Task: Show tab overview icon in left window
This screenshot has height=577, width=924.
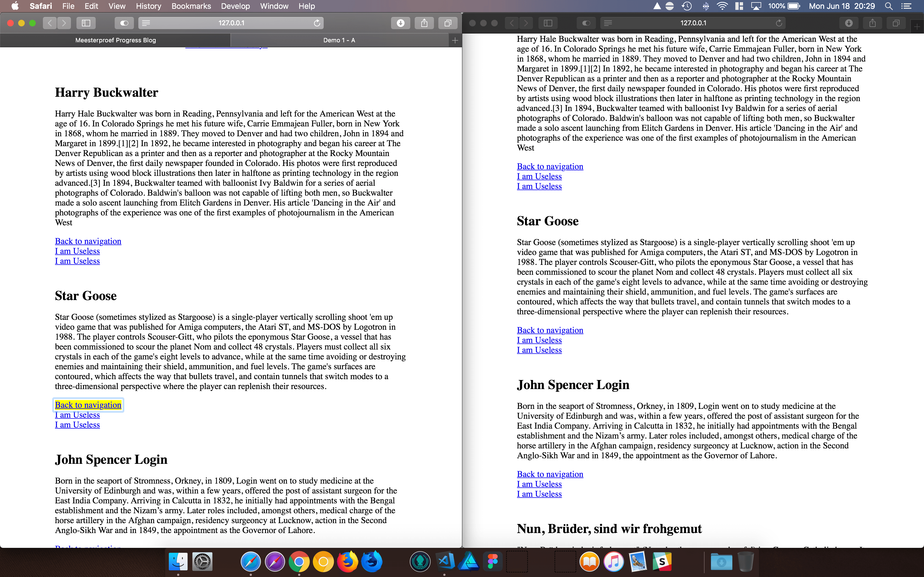Action: pyautogui.click(x=448, y=23)
